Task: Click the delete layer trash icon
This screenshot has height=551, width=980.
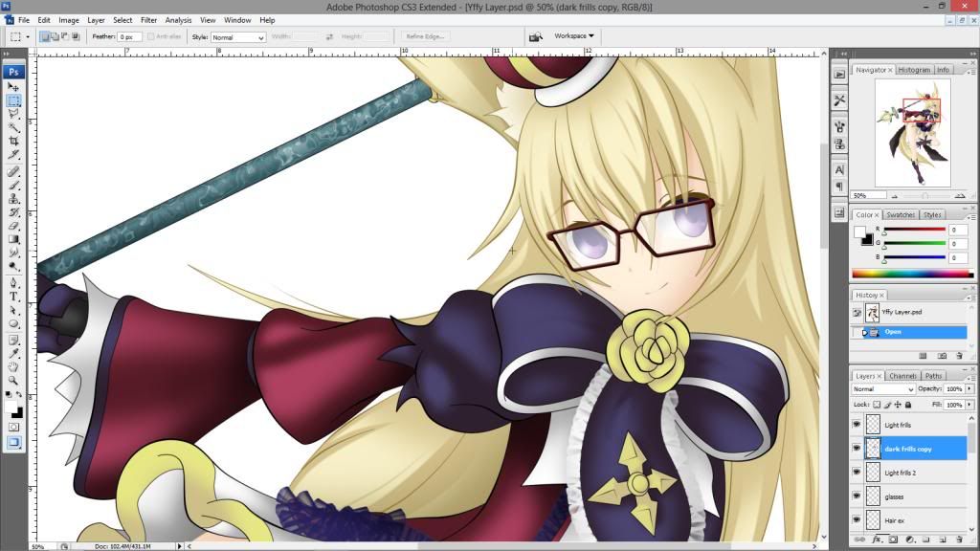Action: 958,540
